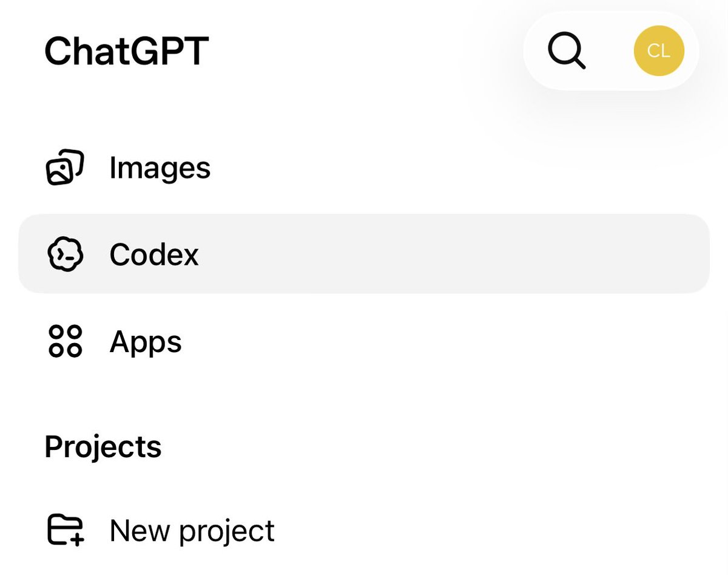
Task: Open the Images menu item label
Action: tap(160, 168)
